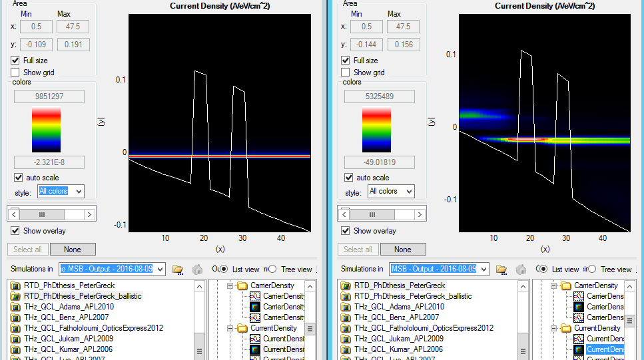
Task: Enable Show grid checkbox in the left panel
Action: tap(15, 73)
